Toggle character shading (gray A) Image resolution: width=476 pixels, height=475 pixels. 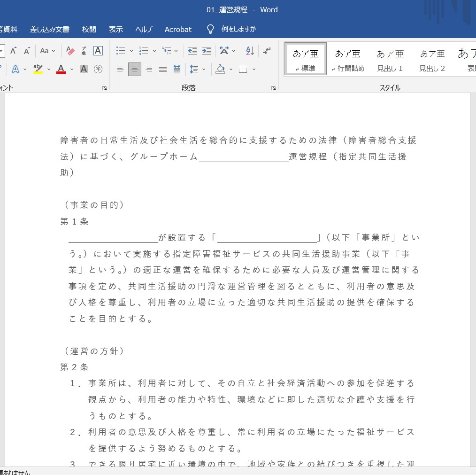[84, 69]
